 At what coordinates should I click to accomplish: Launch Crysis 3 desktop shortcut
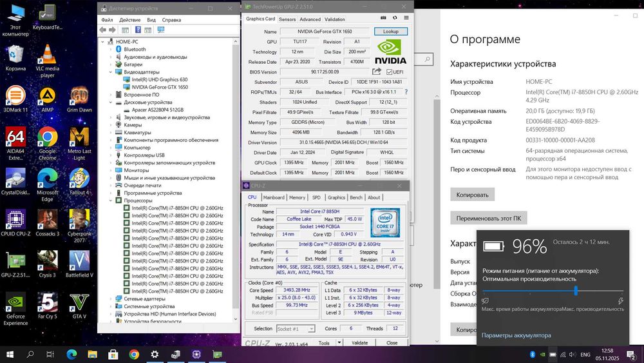click(x=47, y=264)
